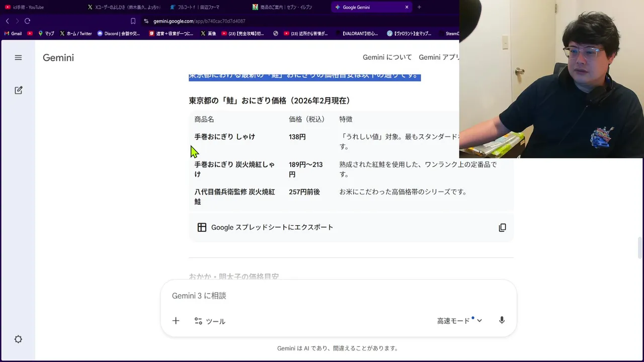The image size is (644, 362).
Task: Focus the 'Gemini 3 に相談' prompt field
Action: tap(338, 296)
